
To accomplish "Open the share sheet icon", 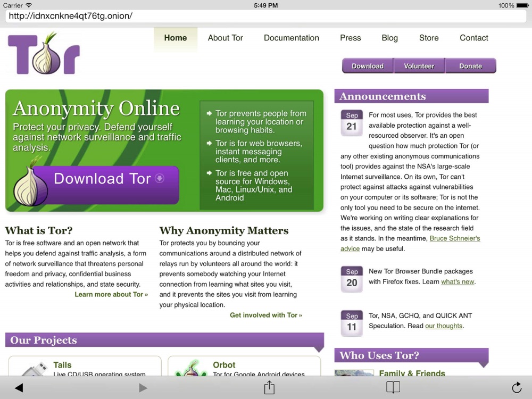I will tap(269, 387).
